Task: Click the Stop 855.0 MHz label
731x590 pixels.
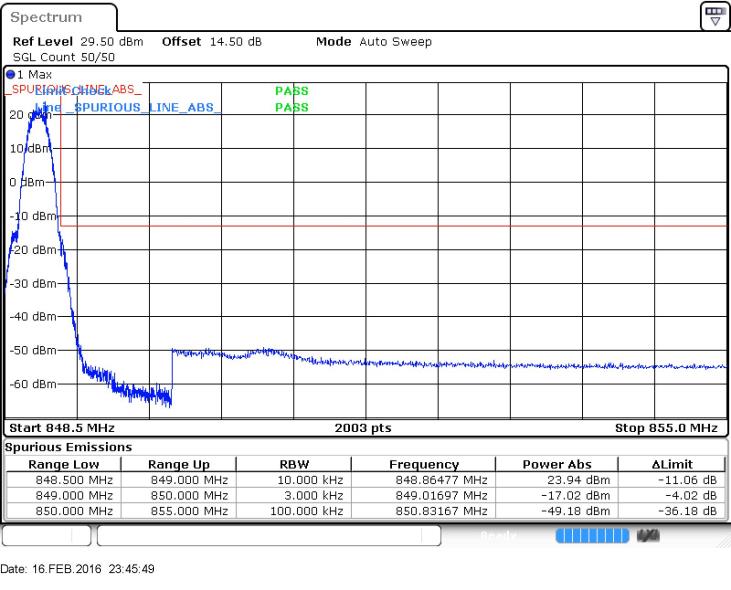Action: tap(666, 428)
